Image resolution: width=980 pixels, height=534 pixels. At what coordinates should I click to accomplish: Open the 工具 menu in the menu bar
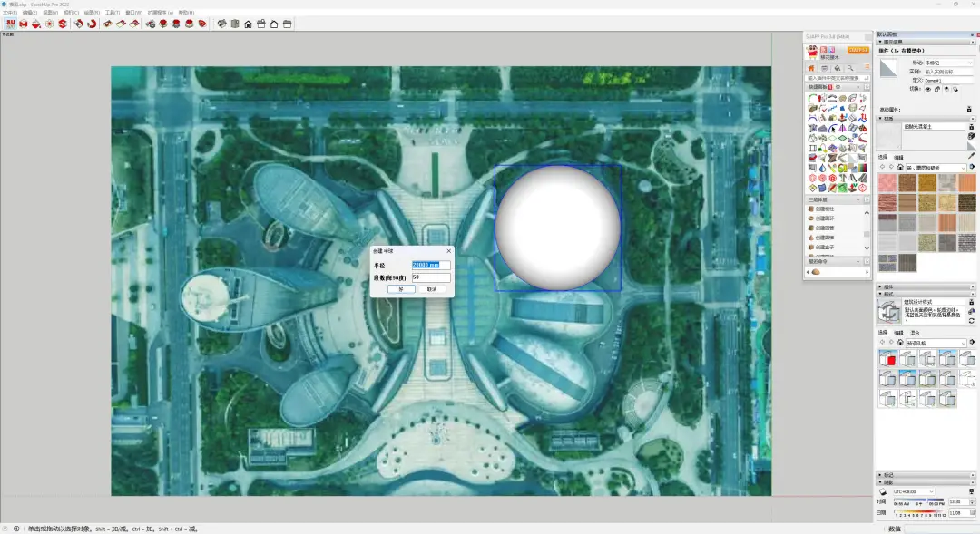click(113, 13)
